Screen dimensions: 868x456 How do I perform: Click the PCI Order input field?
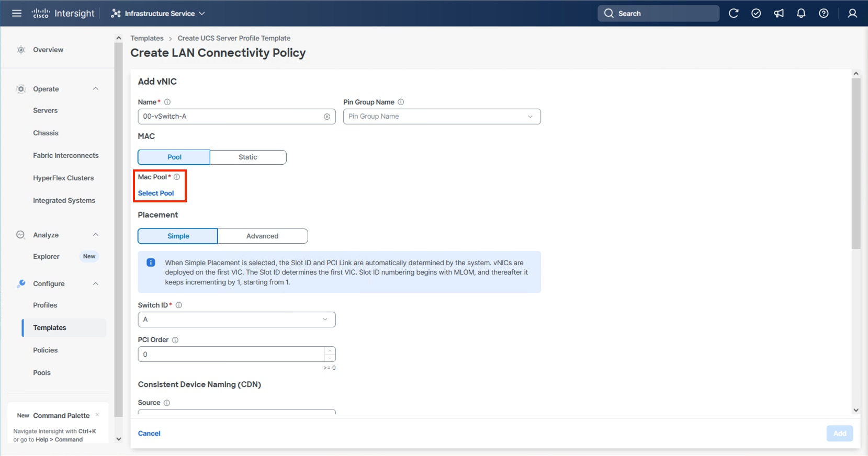[x=231, y=354]
